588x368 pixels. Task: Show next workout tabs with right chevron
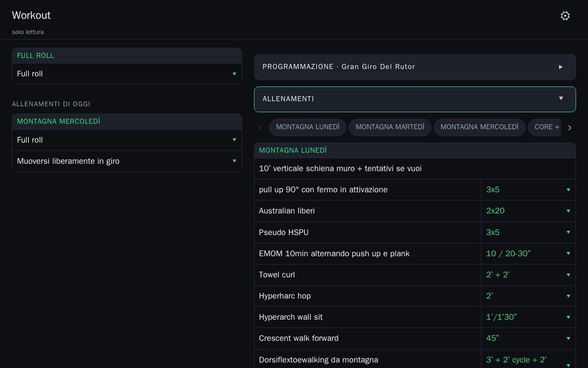570,128
